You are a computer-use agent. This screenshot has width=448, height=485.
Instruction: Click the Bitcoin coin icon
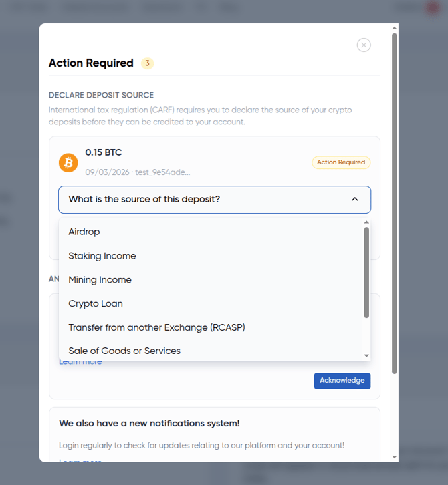[x=68, y=162]
